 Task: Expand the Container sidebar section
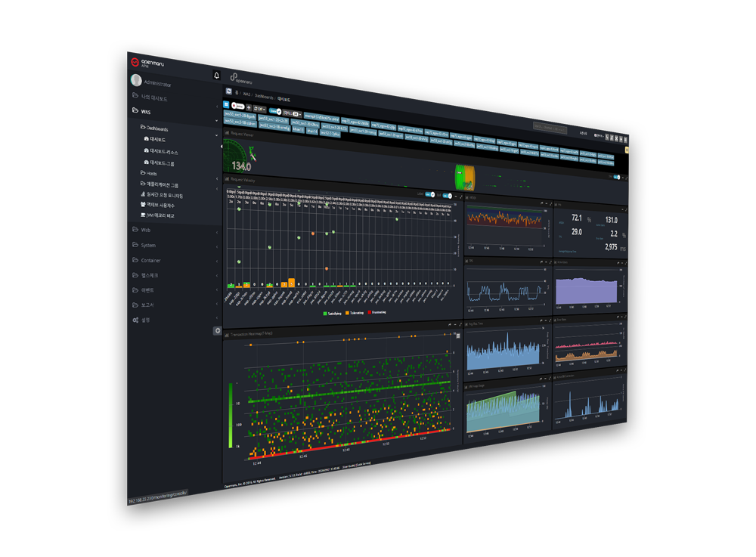[x=150, y=260]
